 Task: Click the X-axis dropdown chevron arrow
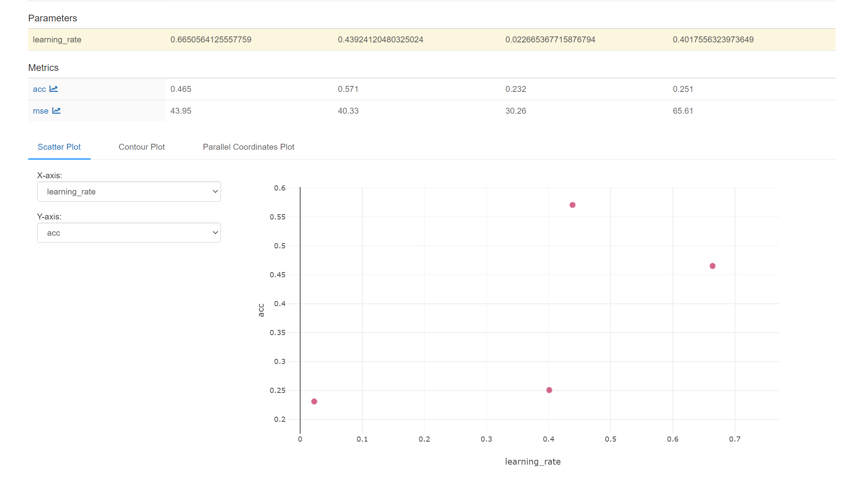pos(215,192)
